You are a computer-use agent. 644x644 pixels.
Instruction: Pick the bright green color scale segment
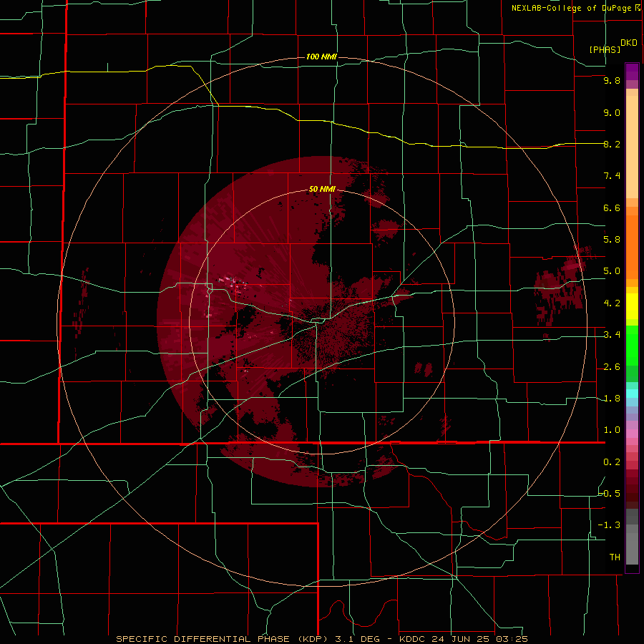[632, 346]
